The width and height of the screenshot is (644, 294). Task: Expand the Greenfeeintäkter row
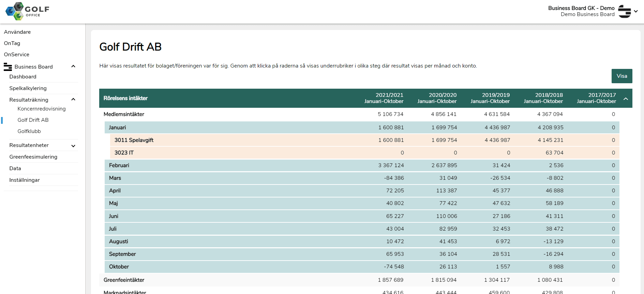124,280
